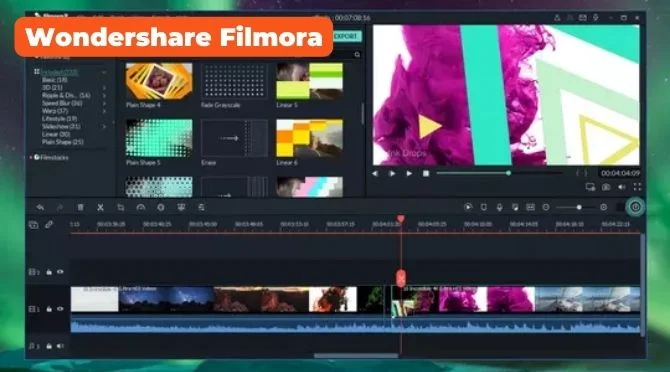This screenshot has height=372, width=670.
Task: Expand the Ripple & Dissolve category arrow
Action: (x=104, y=96)
